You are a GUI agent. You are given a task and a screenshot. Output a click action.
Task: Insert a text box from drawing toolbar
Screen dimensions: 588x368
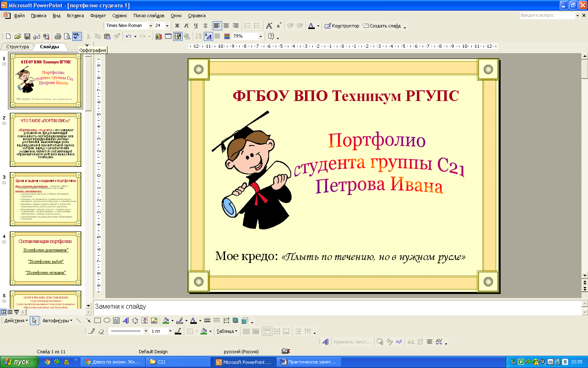[116, 321]
